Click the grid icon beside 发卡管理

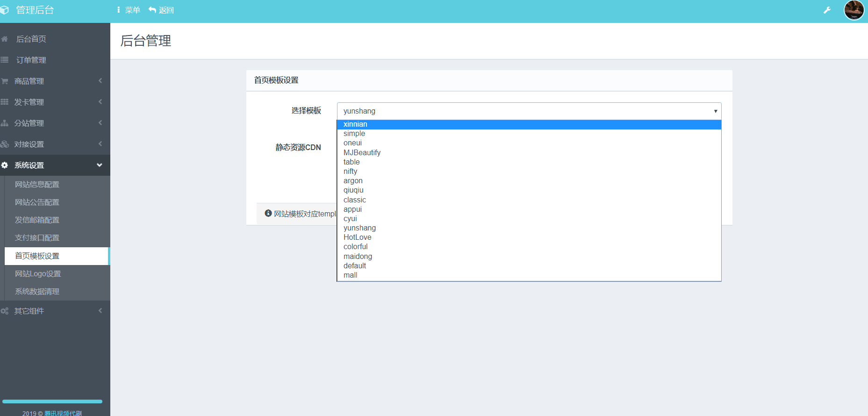[5, 102]
